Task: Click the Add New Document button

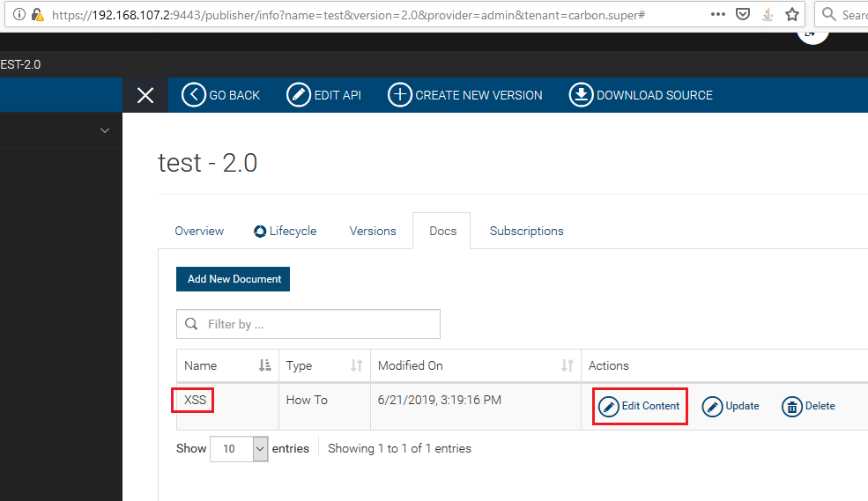Action: click(x=233, y=279)
